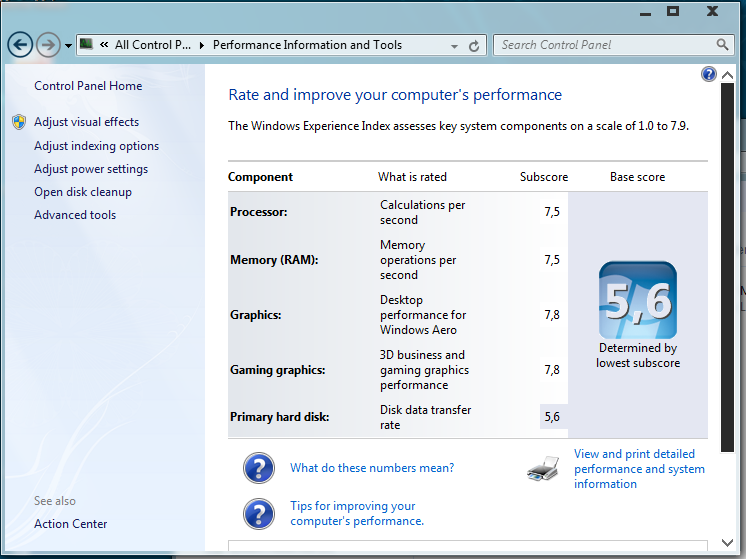
Task: Click the 5,6 base score badge
Action: tap(638, 300)
